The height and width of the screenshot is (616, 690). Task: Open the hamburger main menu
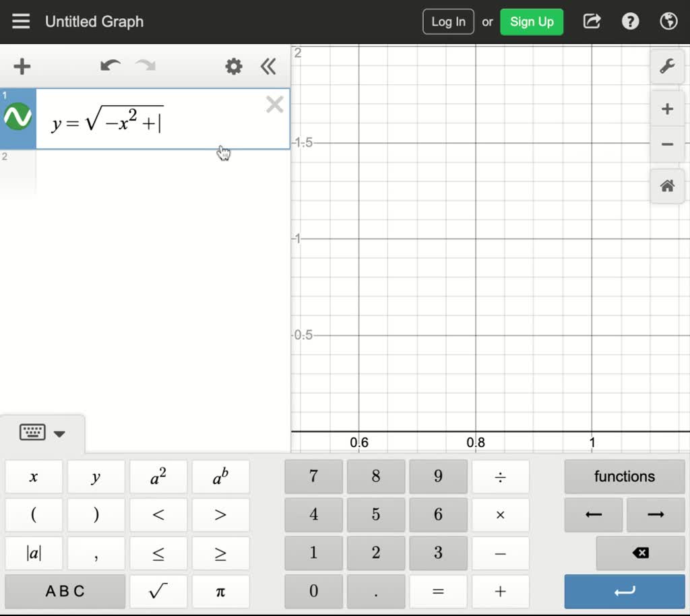pyautogui.click(x=21, y=21)
